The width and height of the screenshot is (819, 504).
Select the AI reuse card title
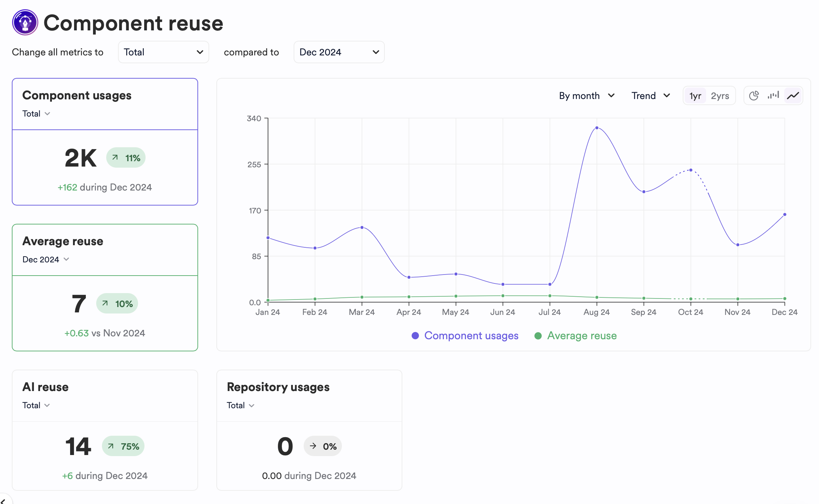coord(45,387)
